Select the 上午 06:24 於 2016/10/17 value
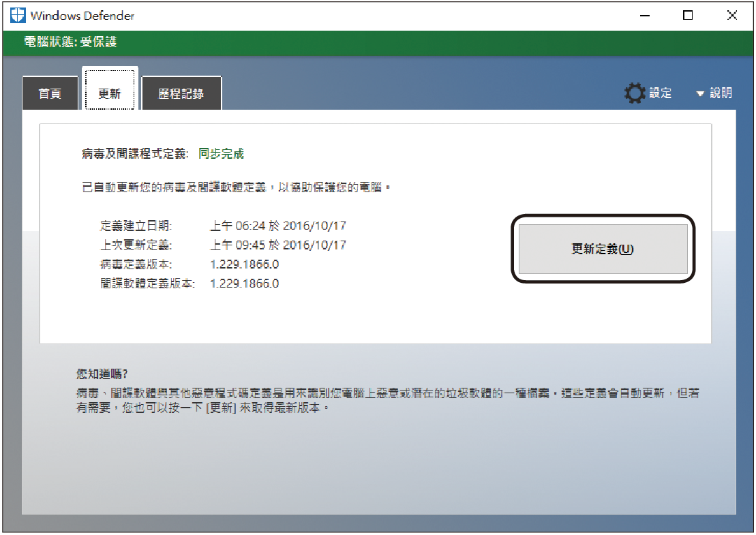756x535 pixels. (x=278, y=226)
